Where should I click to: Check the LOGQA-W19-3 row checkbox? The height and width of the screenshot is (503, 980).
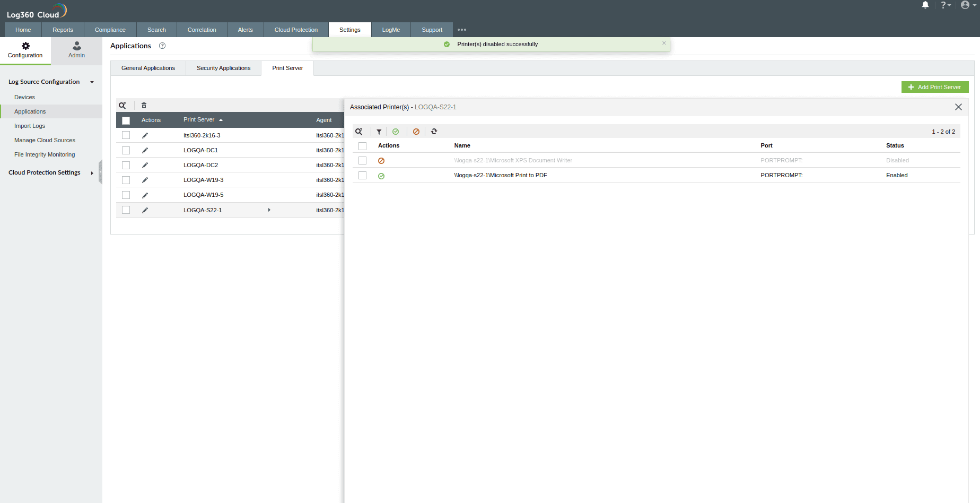click(x=126, y=180)
